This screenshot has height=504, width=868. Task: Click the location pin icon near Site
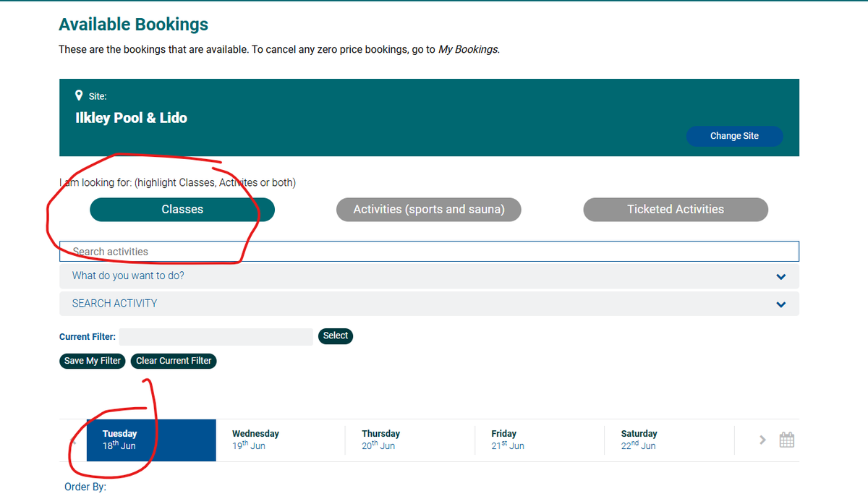(79, 94)
